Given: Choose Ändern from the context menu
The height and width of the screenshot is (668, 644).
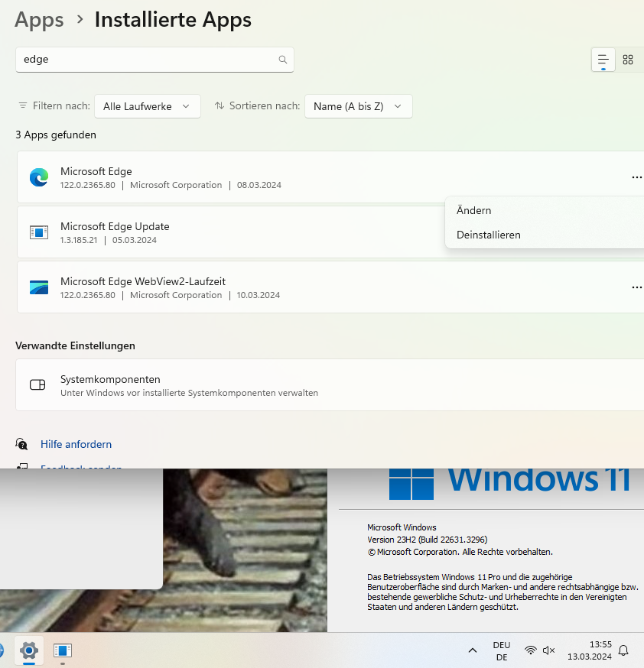Looking at the screenshot, I should [x=474, y=210].
